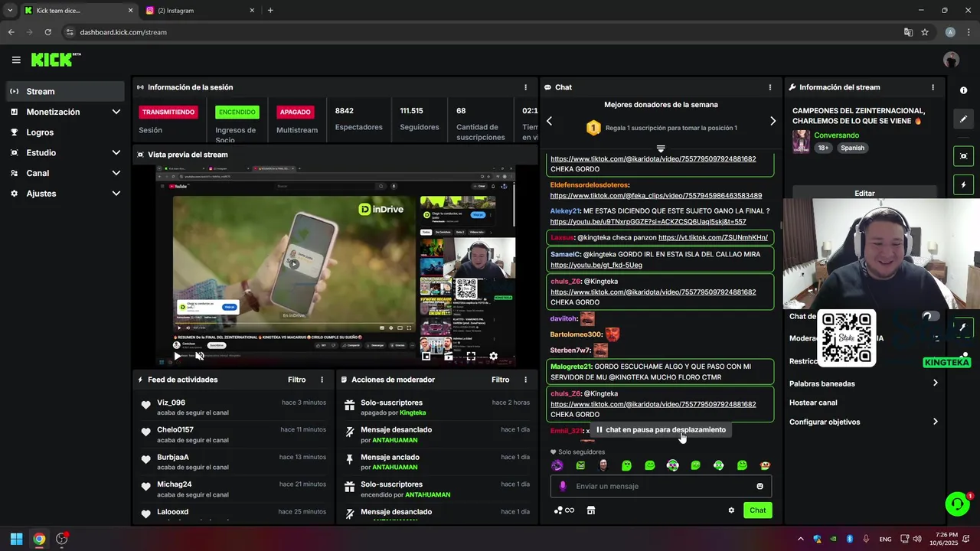Viewport: 980px width, 551px height.
Task: Click the info icon in right sidebar
Action: (963, 90)
